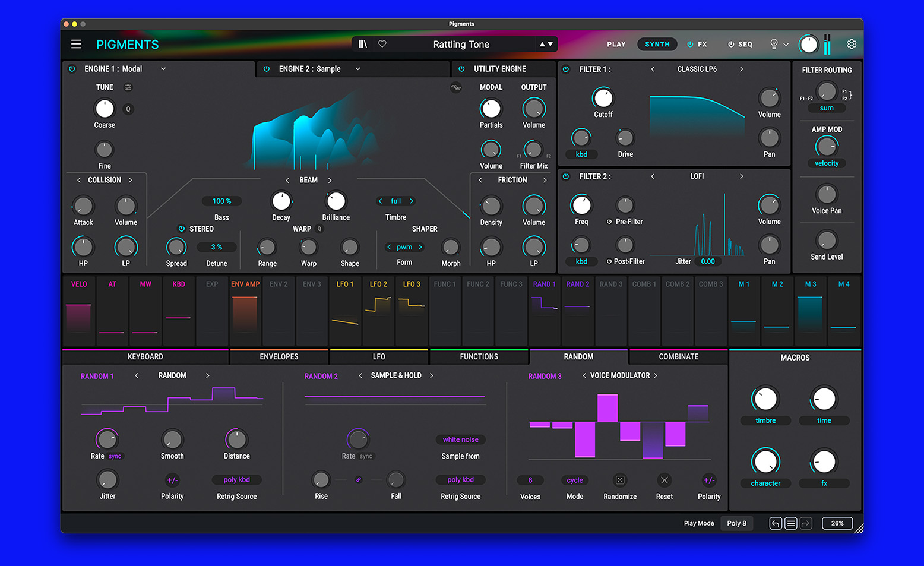This screenshot has width=924, height=566.
Task: Open the settings gear icon
Action: pos(851,44)
